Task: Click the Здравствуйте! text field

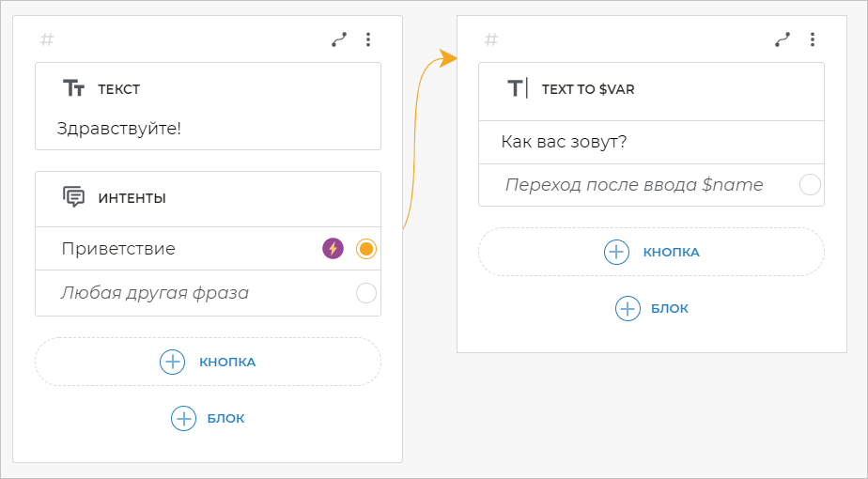Action: click(119, 129)
